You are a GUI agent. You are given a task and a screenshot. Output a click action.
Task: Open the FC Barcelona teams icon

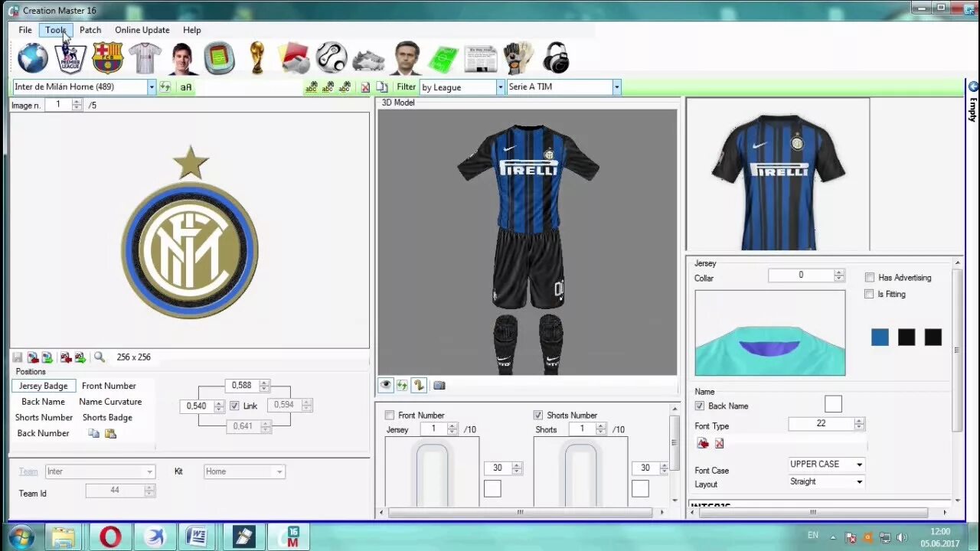[108, 58]
